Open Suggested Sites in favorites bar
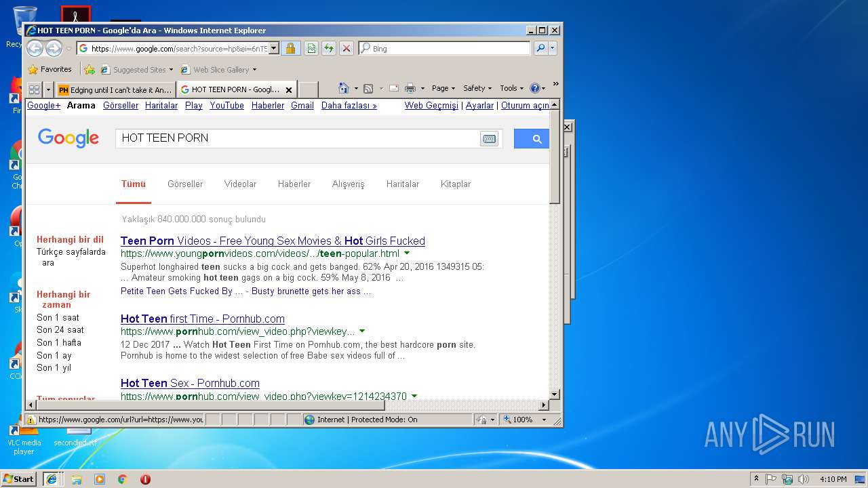Image resolution: width=868 pixels, height=488 pixels. click(x=137, y=69)
